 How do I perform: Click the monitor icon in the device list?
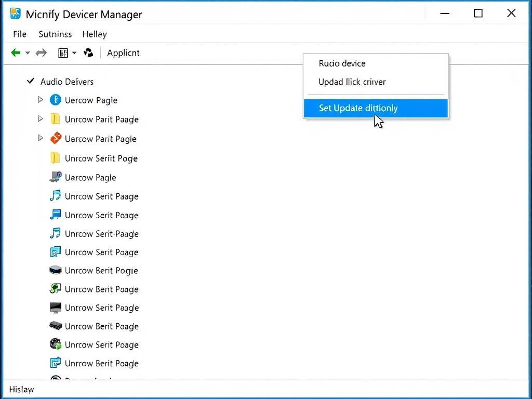coord(55,308)
